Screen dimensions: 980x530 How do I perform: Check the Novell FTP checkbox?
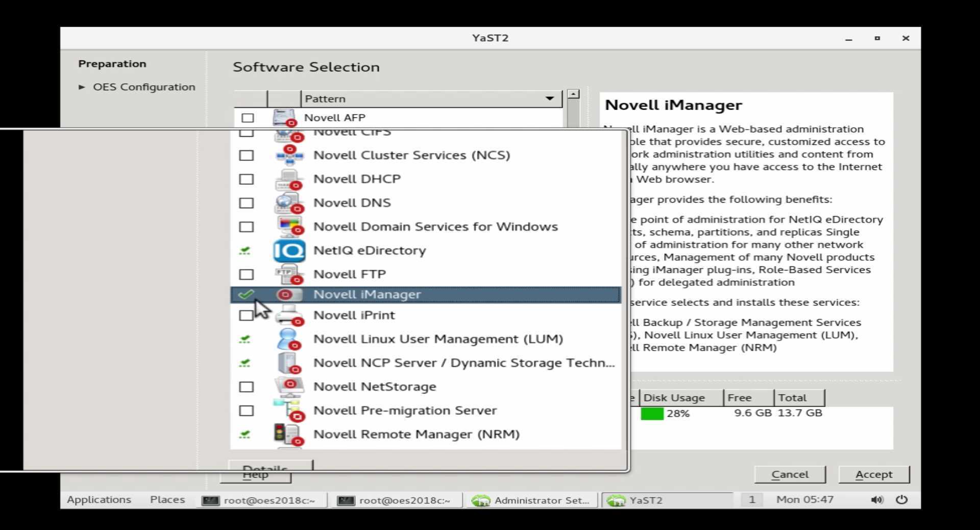click(x=247, y=275)
